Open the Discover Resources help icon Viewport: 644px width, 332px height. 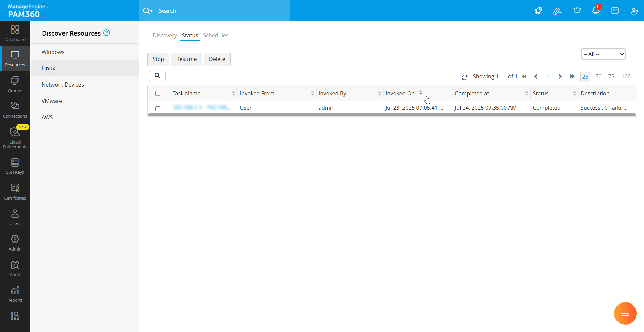107,33
